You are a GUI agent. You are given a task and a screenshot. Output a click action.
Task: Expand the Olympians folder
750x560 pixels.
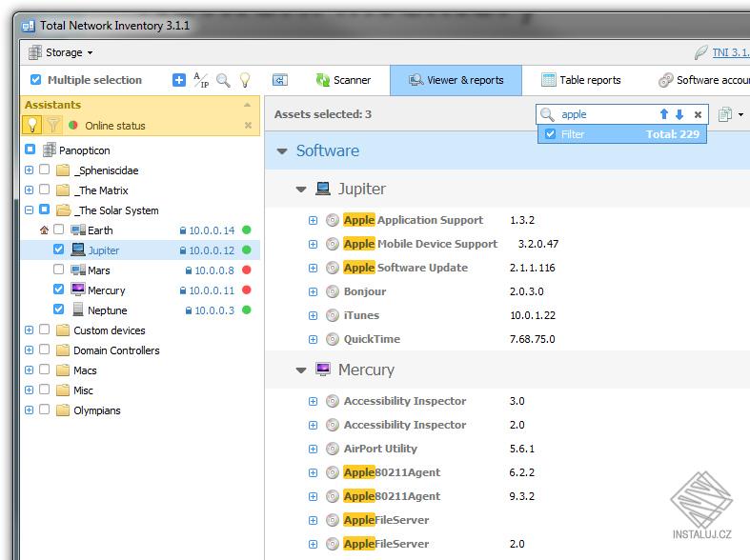[x=29, y=410]
